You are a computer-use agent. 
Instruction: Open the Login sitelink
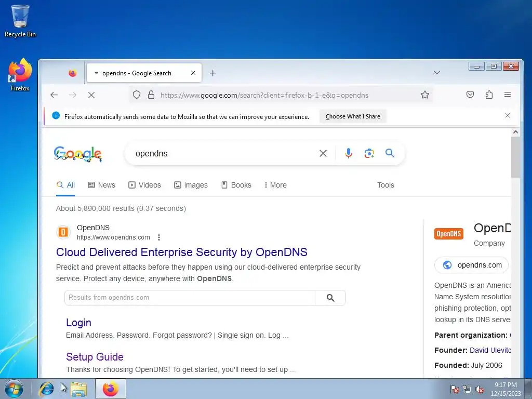78,322
